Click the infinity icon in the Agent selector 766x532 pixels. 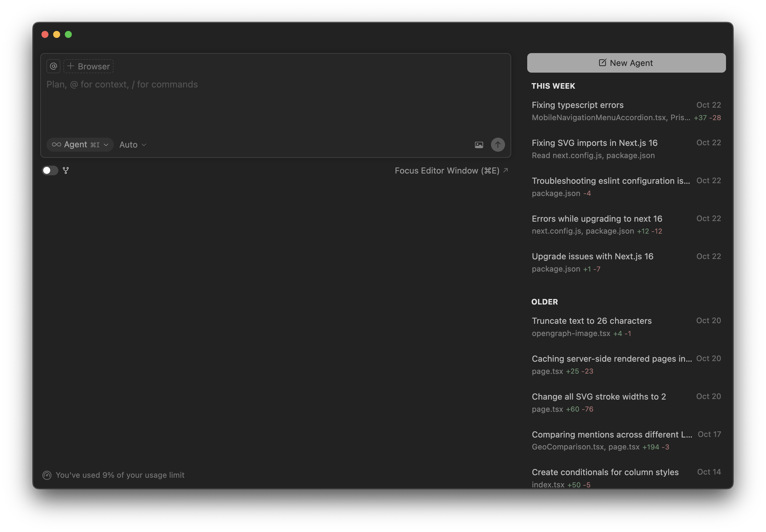click(57, 144)
